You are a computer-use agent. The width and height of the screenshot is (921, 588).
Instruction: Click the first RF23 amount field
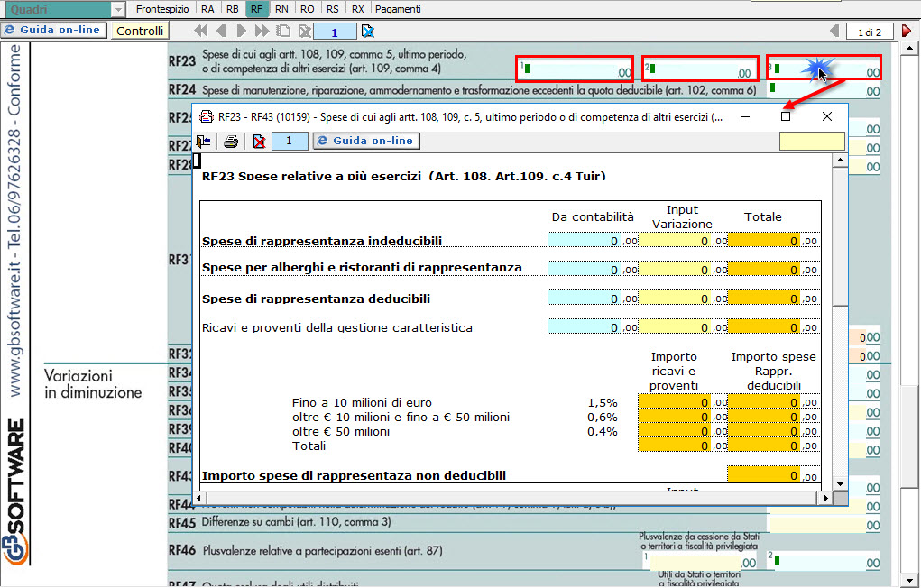pyautogui.click(x=575, y=69)
